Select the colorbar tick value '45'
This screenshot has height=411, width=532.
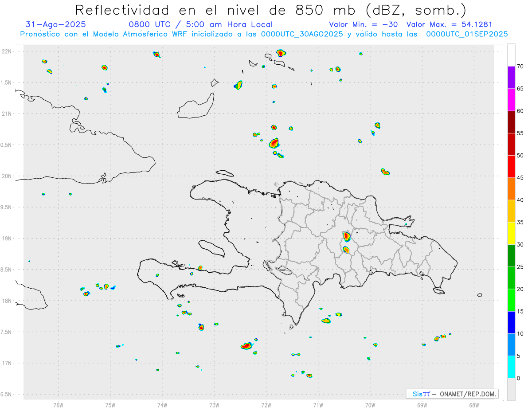coord(520,178)
